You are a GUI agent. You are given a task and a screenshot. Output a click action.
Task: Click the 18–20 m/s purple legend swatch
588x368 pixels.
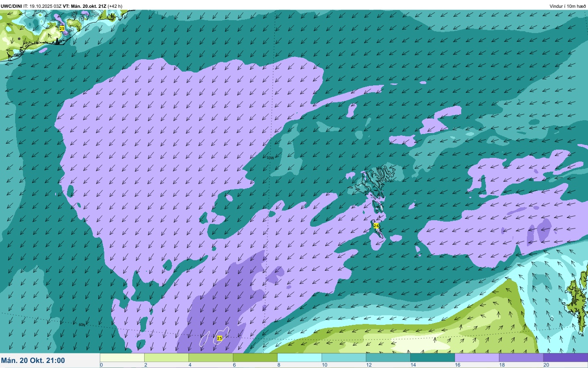click(x=521, y=357)
